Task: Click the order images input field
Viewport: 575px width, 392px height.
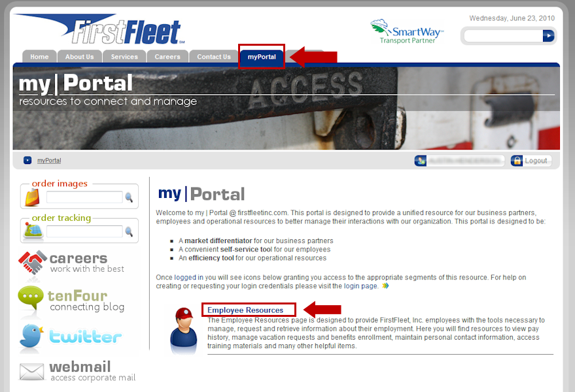Action: tap(84, 197)
